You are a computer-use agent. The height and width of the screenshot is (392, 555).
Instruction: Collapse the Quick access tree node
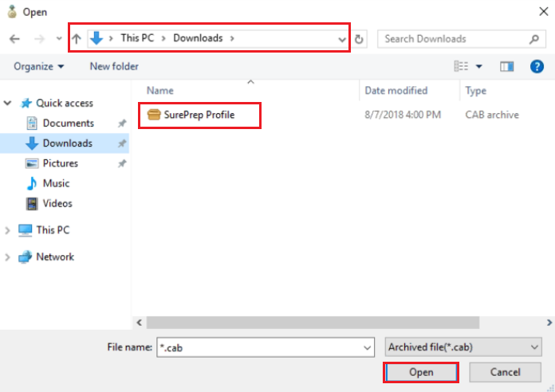(7, 103)
